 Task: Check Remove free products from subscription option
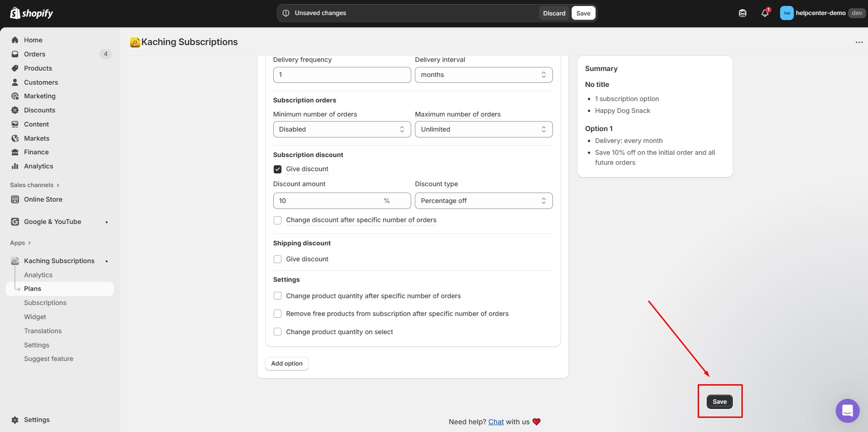pos(277,314)
